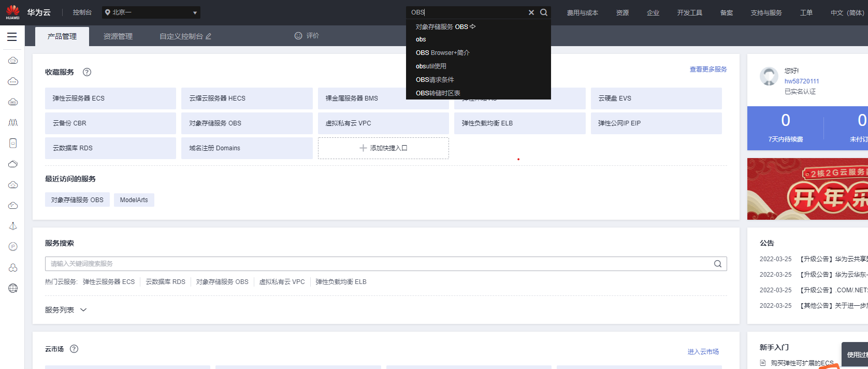The image size is (868, 369).
Task: Open recently visited 对象存储服务 OBS chip
Action: pyautogui.click(x=77, y=200)
